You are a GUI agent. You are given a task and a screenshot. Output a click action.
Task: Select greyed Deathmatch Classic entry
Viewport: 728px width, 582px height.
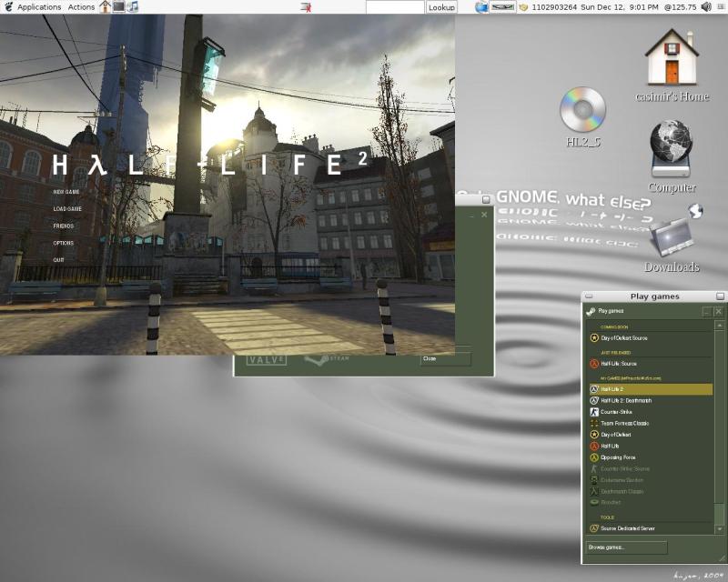point(650,491)
